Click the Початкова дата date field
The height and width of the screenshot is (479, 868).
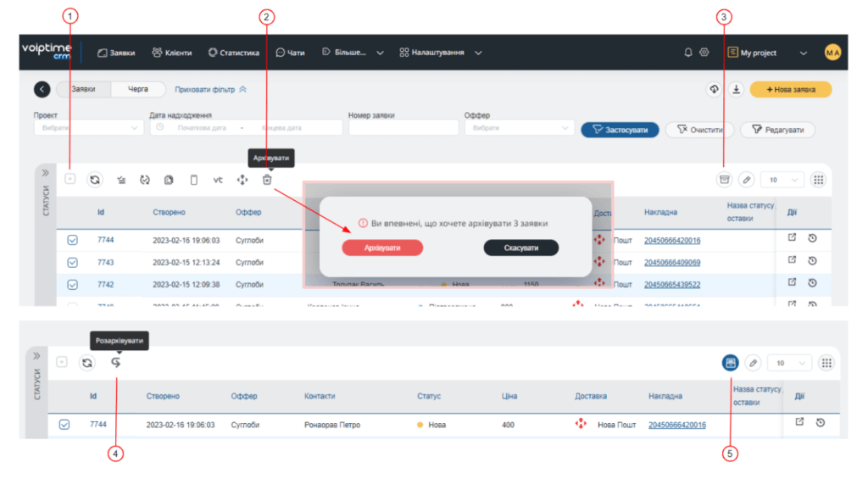[x=202, y=128]
